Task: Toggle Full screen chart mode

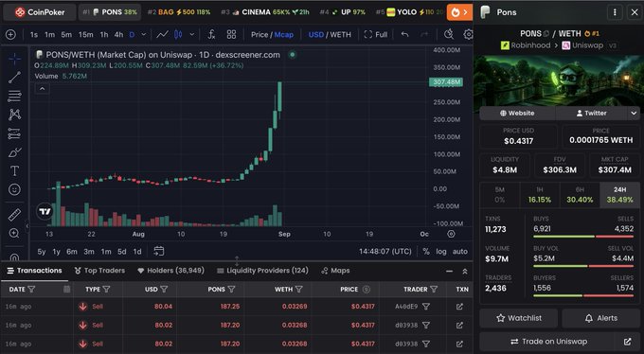Action: [x=376, y=34]
